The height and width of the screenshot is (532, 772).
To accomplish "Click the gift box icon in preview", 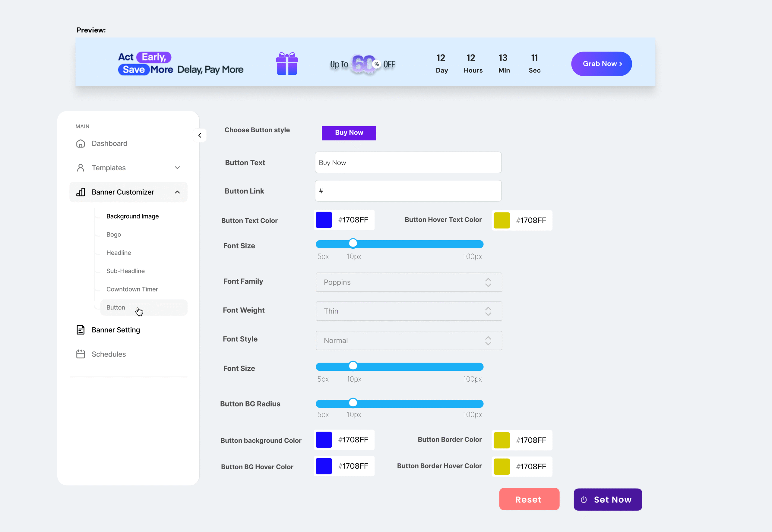I will pyautogui.click(x=287, y=64).
